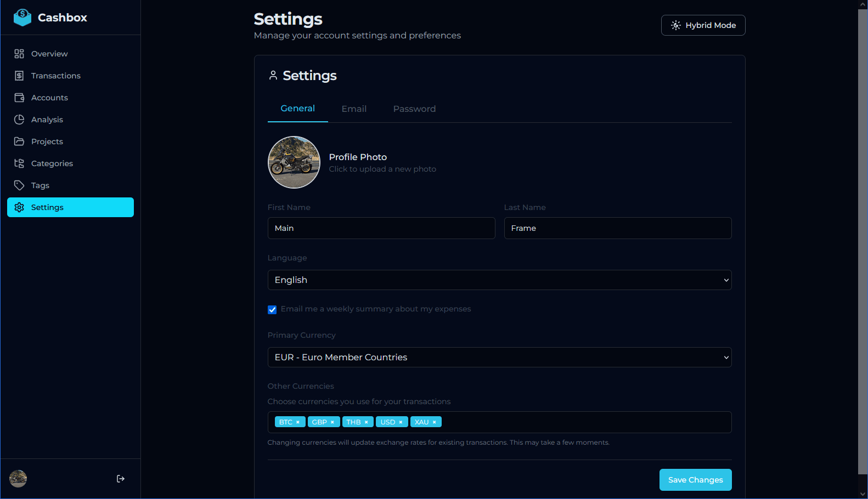The width and height of the screenshot is (868, 499).
Task: Go to Transactions via its sidebar icon
Action: 19,76
